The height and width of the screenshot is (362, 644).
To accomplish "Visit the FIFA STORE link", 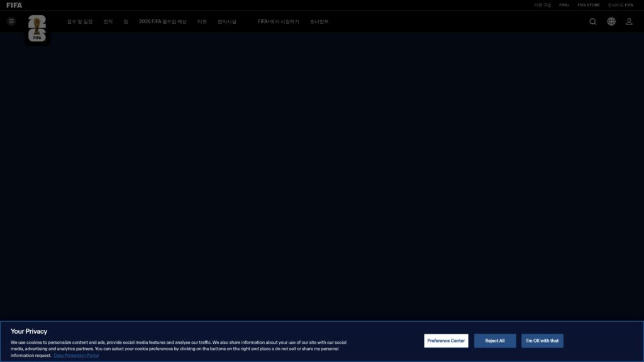I will click(589, 5).
